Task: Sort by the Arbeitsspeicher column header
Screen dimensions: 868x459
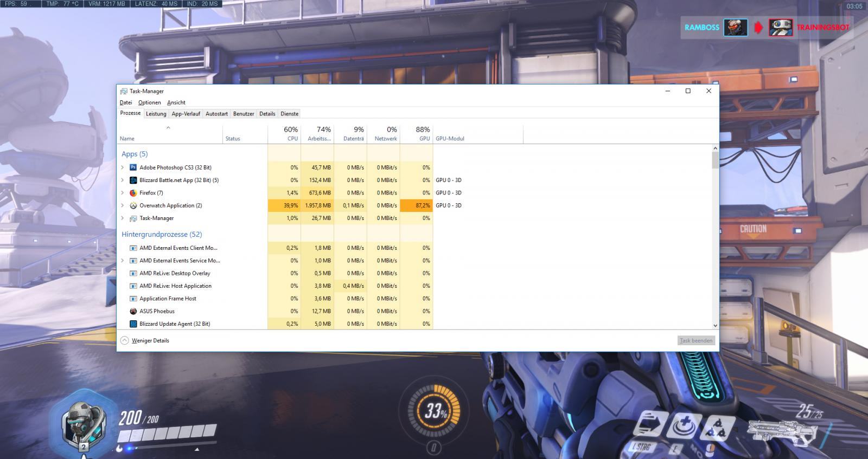Action: pyautogui.click(x=317, y=134)
